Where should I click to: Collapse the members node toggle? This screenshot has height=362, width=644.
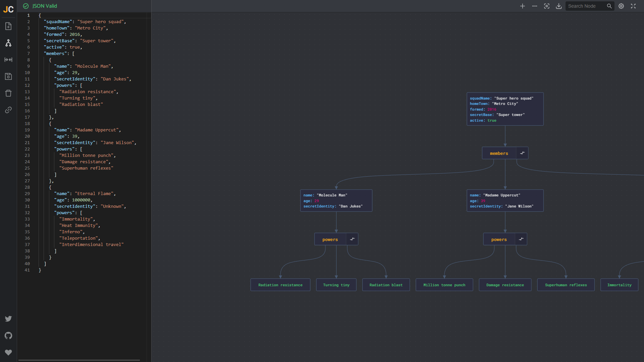[x=522, y=153]
